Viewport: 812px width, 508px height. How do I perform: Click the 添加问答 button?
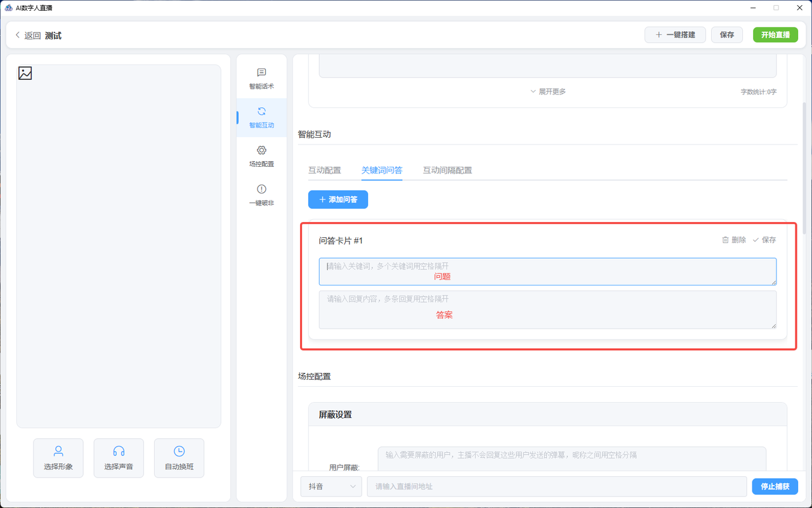pos(338,199)
